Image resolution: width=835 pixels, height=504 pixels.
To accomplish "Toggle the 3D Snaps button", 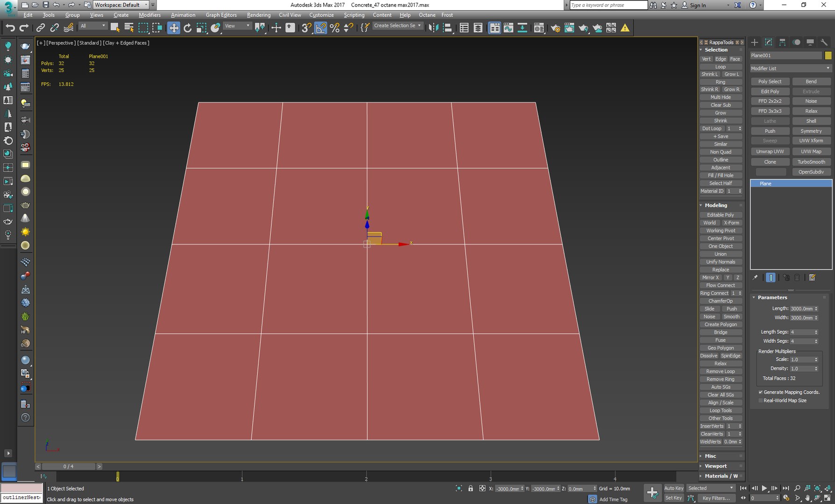I will click(306, 28).
